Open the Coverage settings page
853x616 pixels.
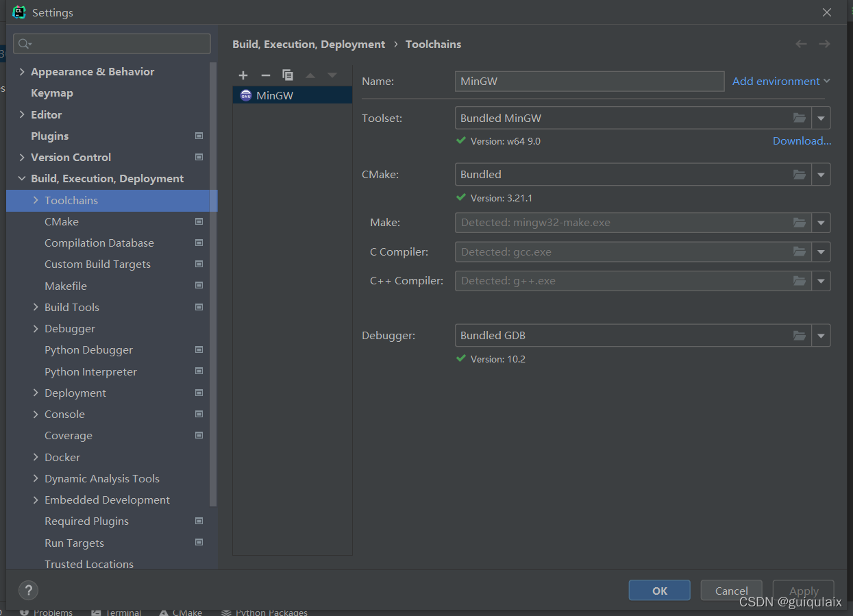pos(69,435)
